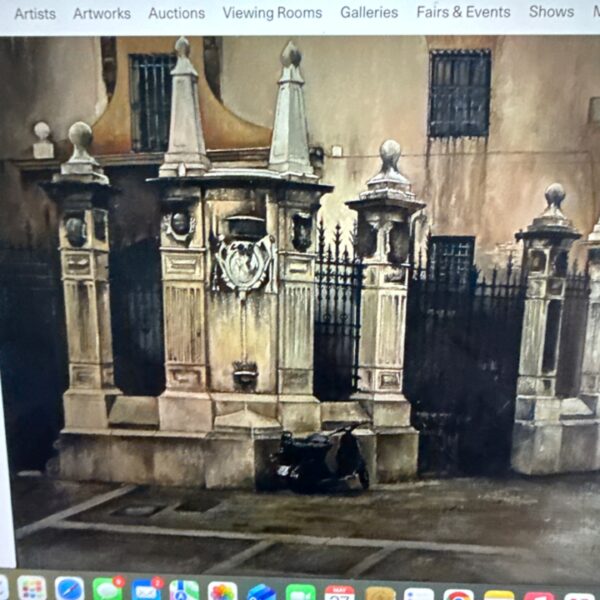Open the Viewing Rooms page
Viewport: 600px width, 600px height.
272,13
